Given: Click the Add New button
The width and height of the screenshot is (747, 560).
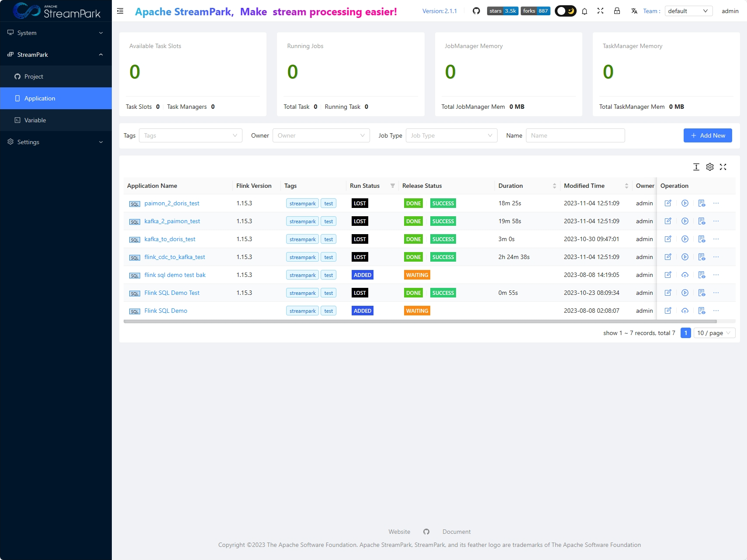Looking at the screenshot, I should pos(708,135).
